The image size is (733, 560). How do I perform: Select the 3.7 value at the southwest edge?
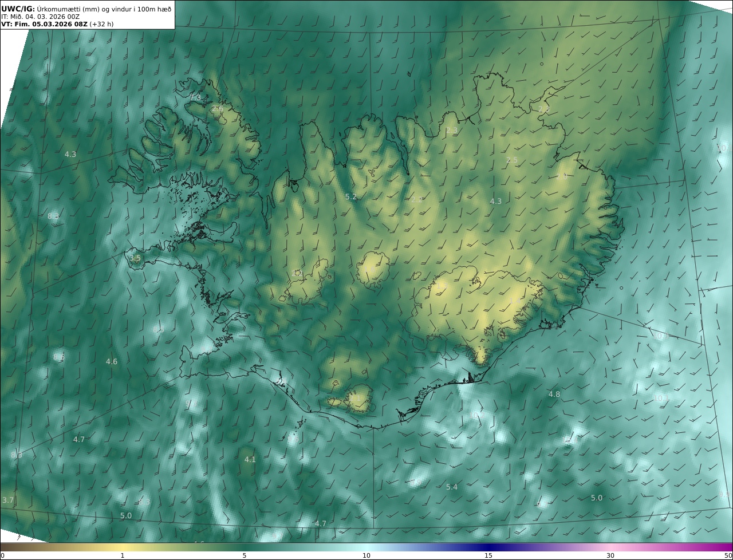[x=7, y=500]
